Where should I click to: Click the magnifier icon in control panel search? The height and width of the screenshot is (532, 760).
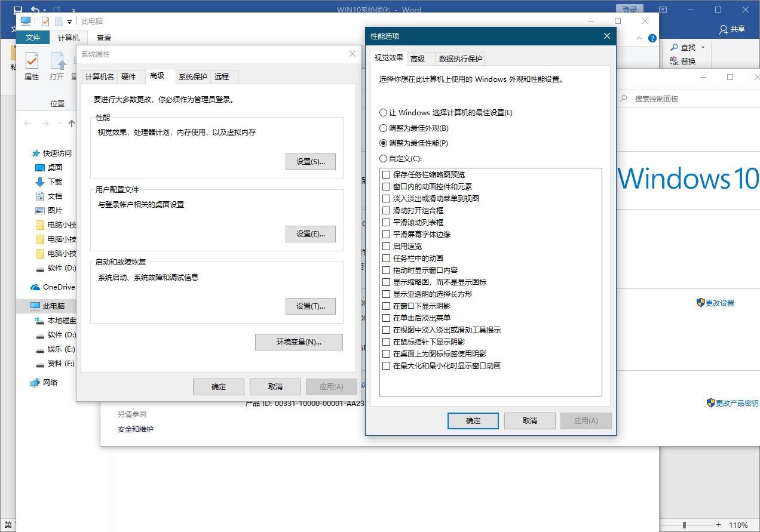click(x=624, y=99)
